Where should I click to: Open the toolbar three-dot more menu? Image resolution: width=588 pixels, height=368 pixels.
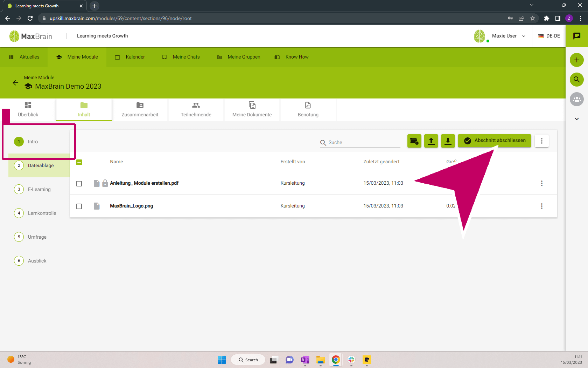(542, 141)
